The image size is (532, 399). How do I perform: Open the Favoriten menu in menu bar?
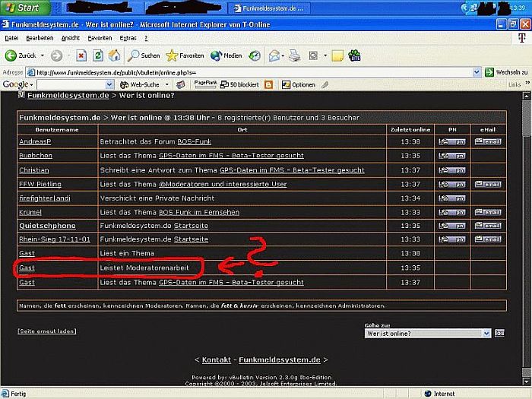coord(100,37)
